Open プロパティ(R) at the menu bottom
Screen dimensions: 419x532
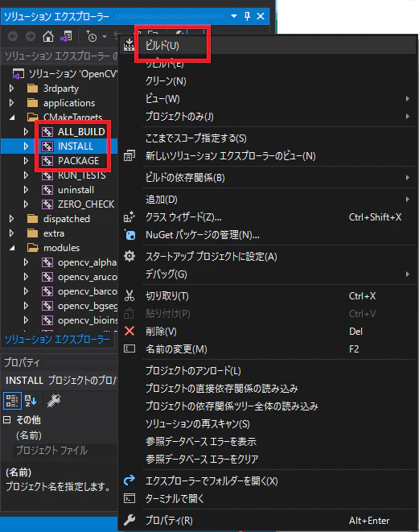[268, 520]
